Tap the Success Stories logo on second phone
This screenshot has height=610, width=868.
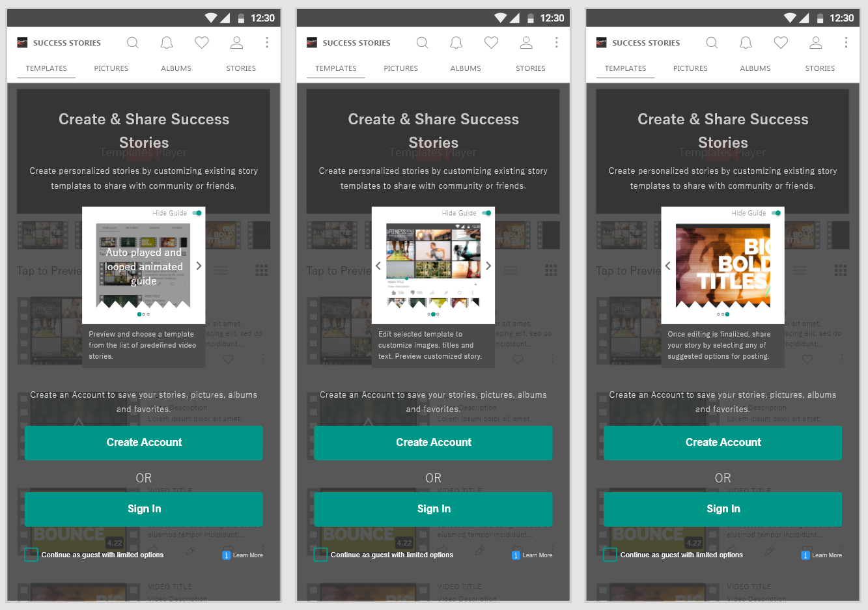click(x=312, y=43)
